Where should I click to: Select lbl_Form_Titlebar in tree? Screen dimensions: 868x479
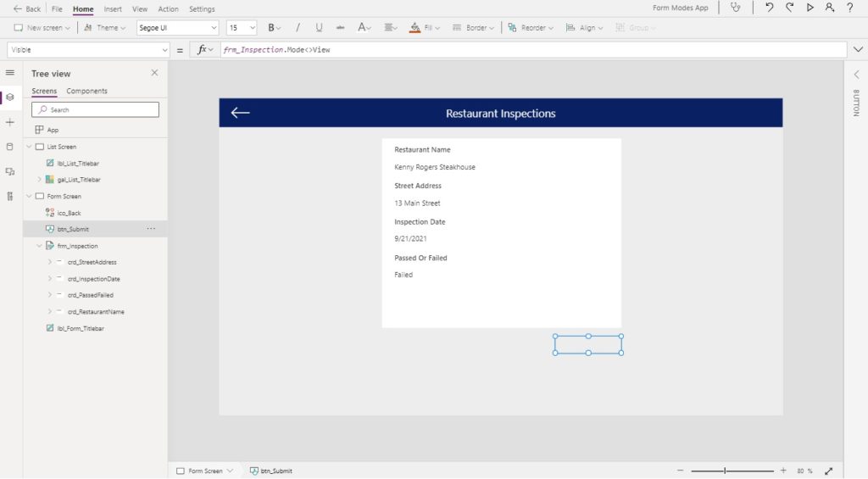tap(81, 328)
